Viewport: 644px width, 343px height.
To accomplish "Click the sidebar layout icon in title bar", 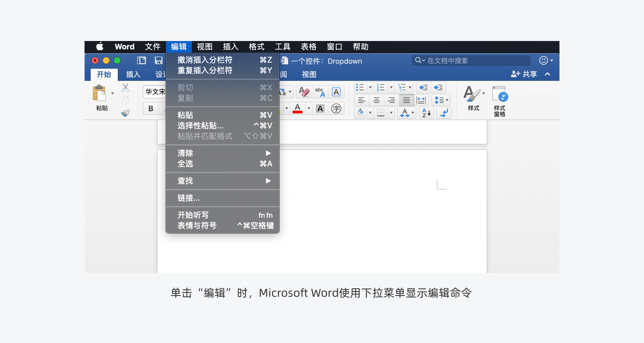I will pos(141,60).
